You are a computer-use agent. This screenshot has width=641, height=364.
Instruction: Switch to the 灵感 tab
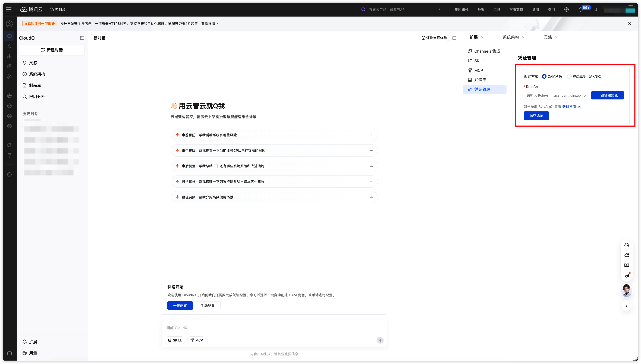coord(548,37)
